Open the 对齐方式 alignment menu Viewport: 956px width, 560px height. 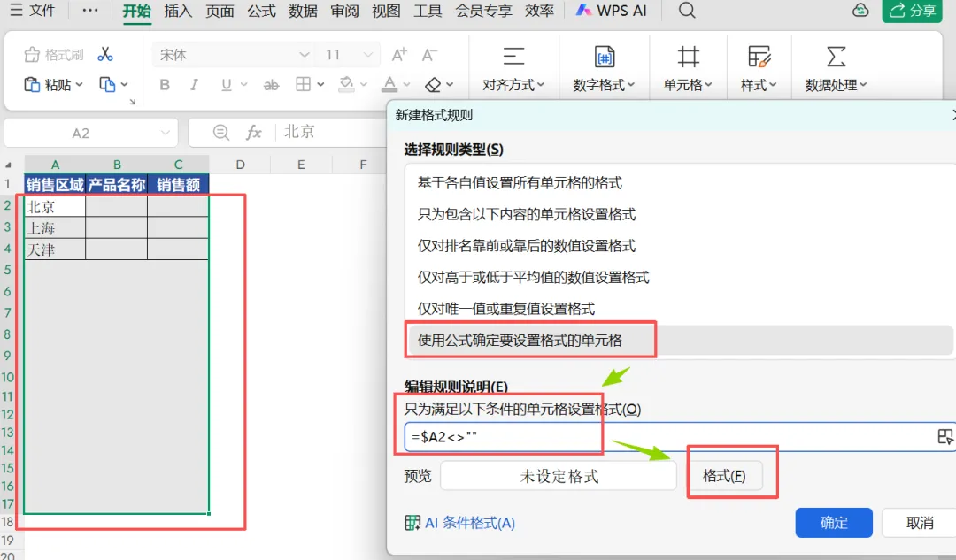[x=513, y=69]
